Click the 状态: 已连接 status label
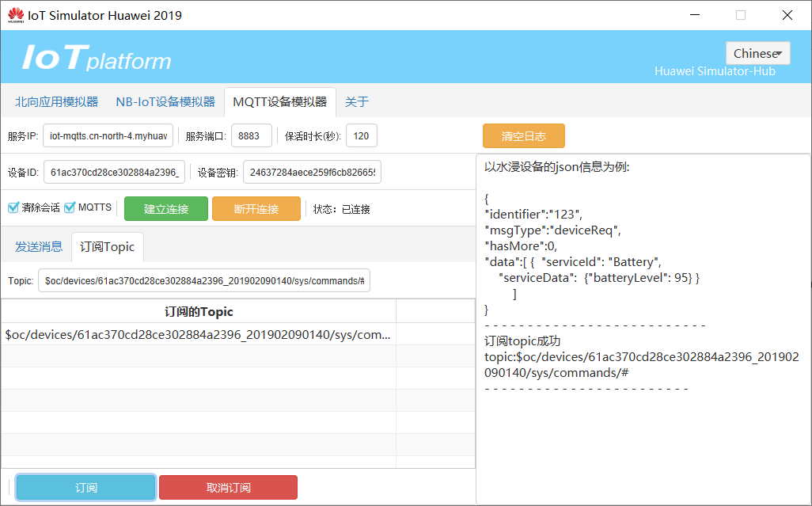 [342, 209]
